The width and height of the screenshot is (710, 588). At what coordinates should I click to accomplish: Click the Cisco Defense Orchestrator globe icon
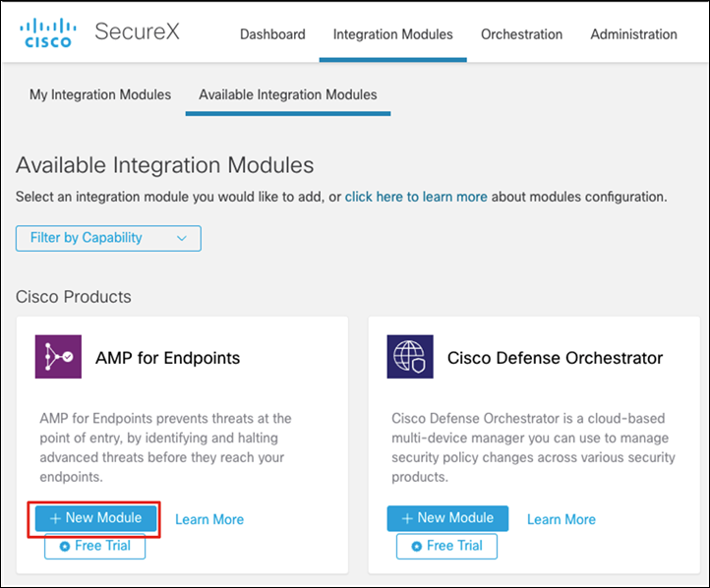[410, 357]
